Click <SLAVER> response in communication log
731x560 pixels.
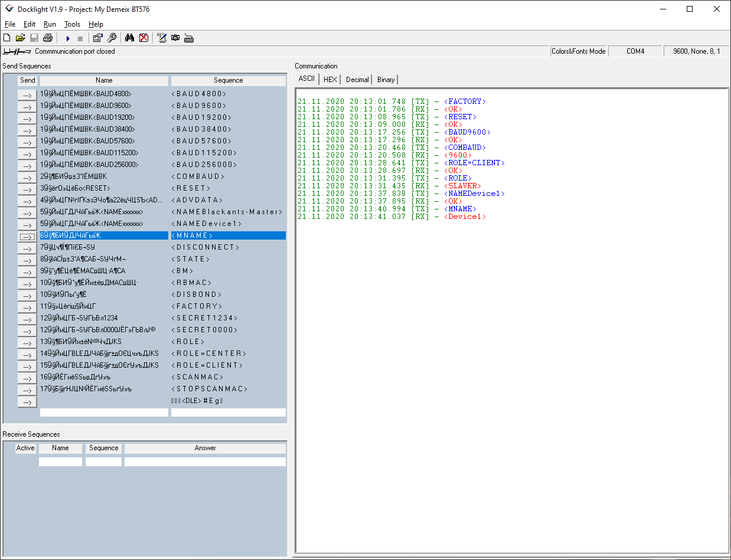[462, 186]
